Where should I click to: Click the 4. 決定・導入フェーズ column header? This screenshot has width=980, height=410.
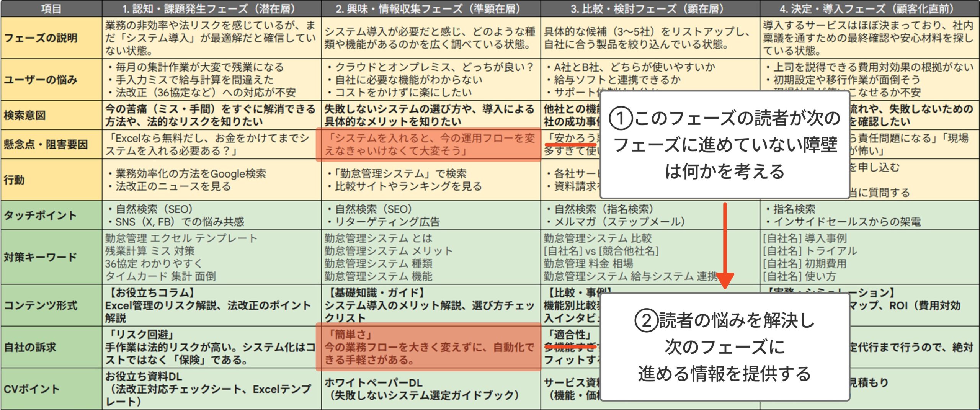(869, 8)
